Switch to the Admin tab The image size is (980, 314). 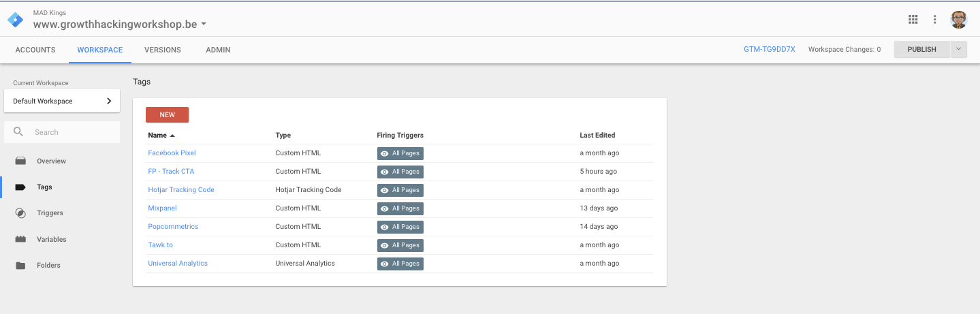pos(218,50)
